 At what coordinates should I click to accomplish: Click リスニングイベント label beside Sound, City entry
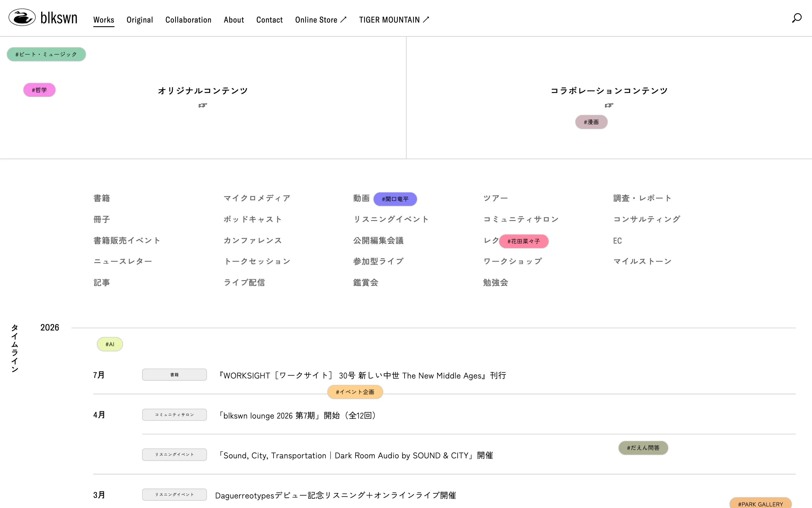tap(175, 455)
